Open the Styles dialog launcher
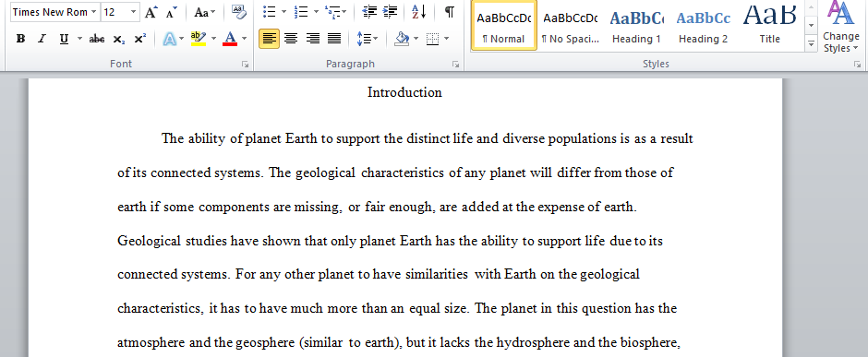Screen dimensions: 868x357 coord(858,64)
